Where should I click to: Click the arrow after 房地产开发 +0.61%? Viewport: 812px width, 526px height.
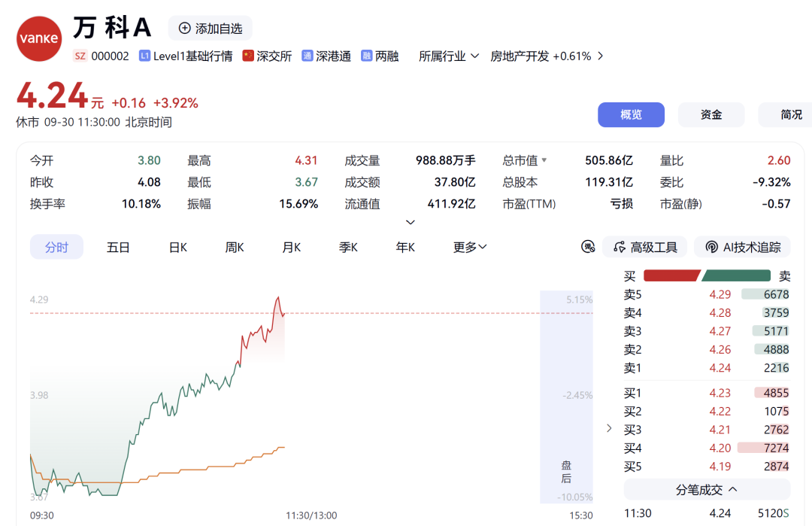pyautogui.click(x=600, y=56)
